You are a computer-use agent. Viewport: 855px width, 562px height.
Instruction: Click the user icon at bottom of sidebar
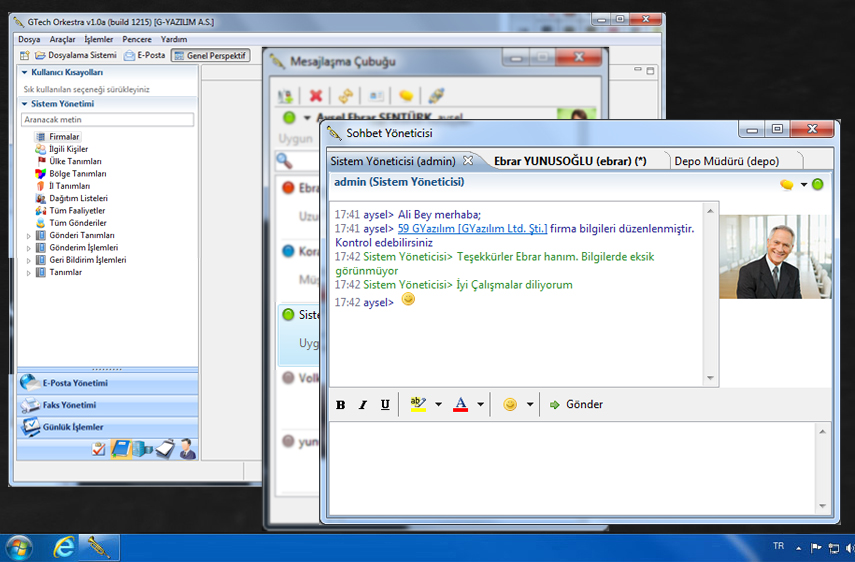187,449
